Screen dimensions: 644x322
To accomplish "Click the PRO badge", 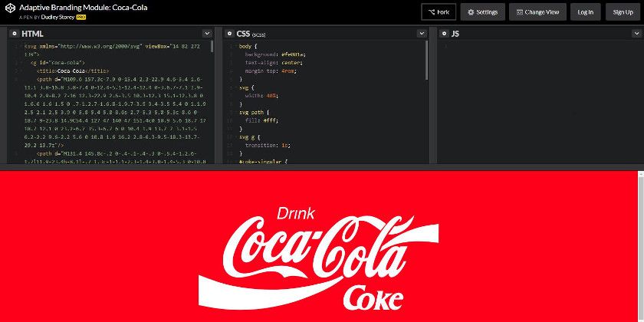I will click(81, 18).
